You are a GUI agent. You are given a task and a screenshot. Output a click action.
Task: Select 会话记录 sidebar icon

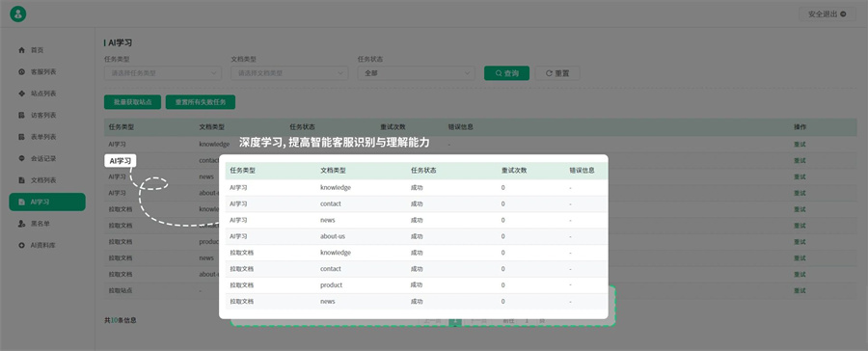point(22,159)
